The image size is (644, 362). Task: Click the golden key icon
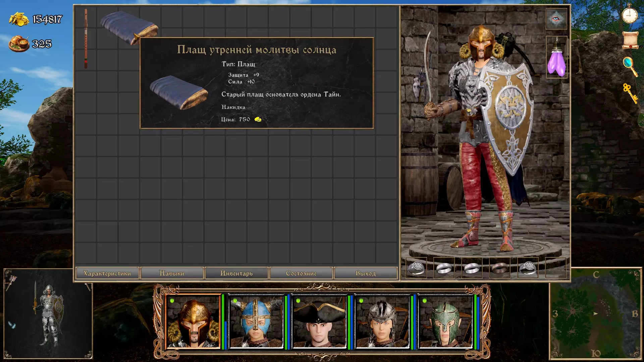[x=630, y=93]
